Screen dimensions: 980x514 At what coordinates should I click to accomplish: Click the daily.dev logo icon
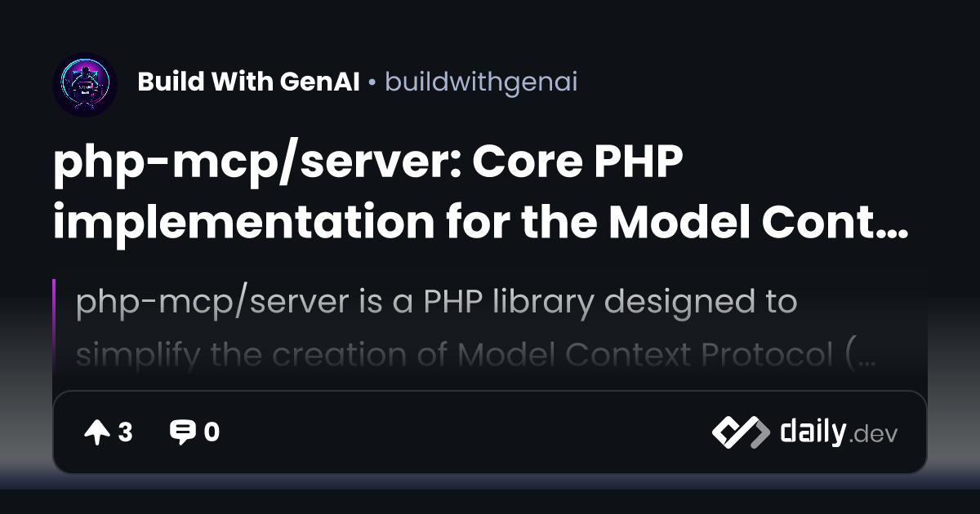(741, 432)
